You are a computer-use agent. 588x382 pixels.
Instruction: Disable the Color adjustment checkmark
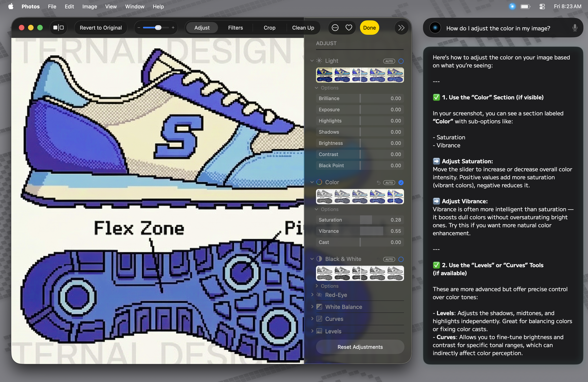[401, 183]
